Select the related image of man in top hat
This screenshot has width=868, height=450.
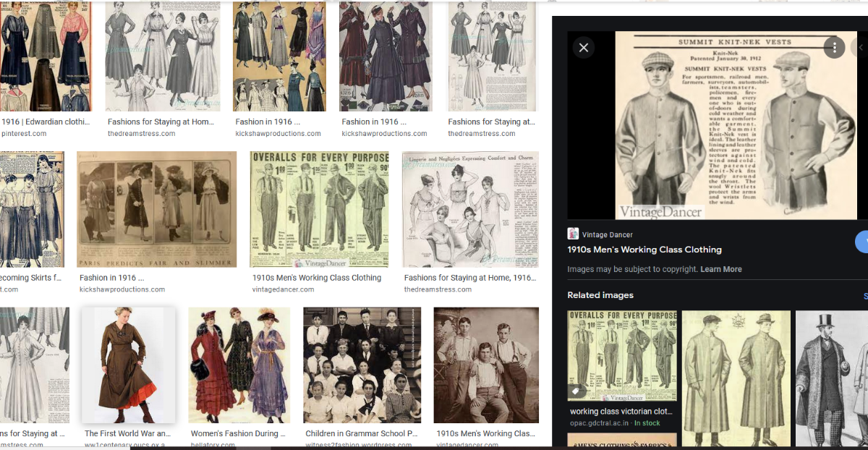[832, 368]
